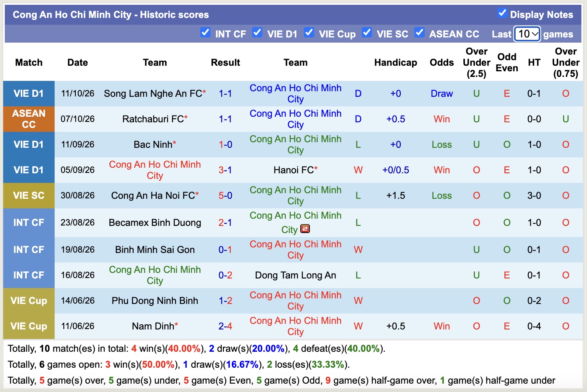The image size is (587, 392).
Task: Click the 3-1 result against Hanoi FC
Action: pos(225,170)
